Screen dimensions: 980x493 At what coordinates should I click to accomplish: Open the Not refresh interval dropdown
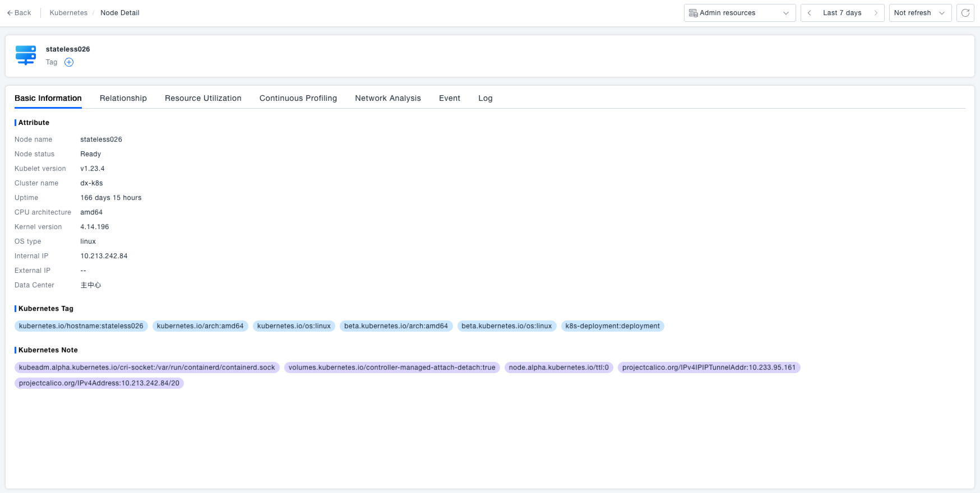[x=919, y=13]
